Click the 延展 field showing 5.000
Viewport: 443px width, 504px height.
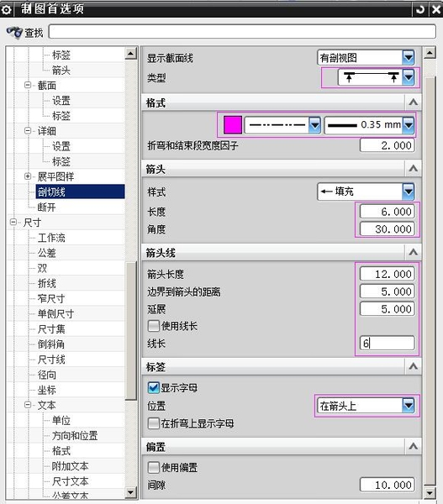point(387,309)
